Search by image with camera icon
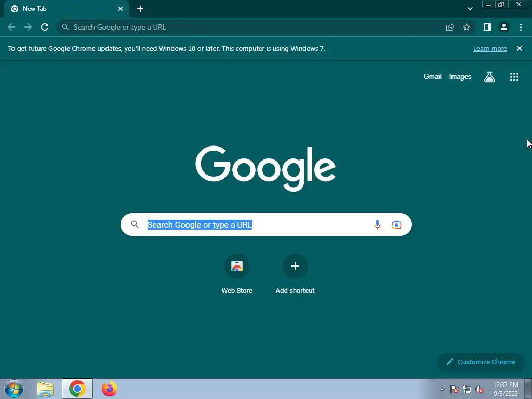This screenshot has width=532, height=399. pyautogui.click(x=396, y=224)
